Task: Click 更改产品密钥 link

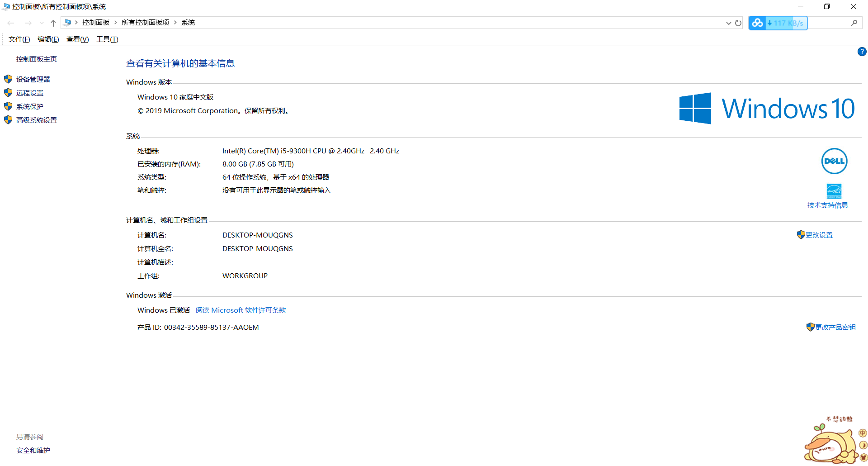Action: [835, 328]
